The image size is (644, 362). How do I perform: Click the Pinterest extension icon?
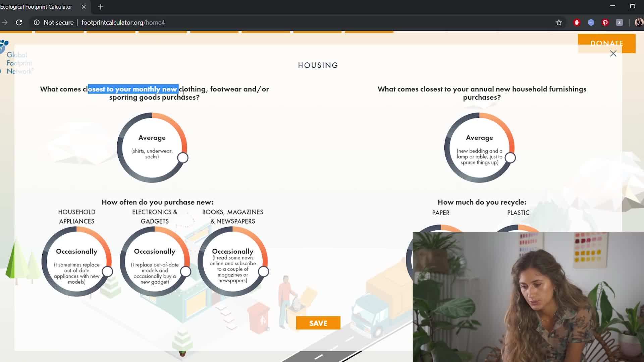click(x=605, y=22)
